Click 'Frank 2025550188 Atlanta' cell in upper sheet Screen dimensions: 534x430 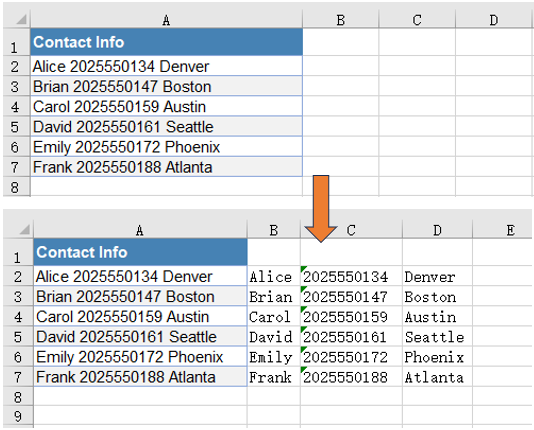[166, 166]
